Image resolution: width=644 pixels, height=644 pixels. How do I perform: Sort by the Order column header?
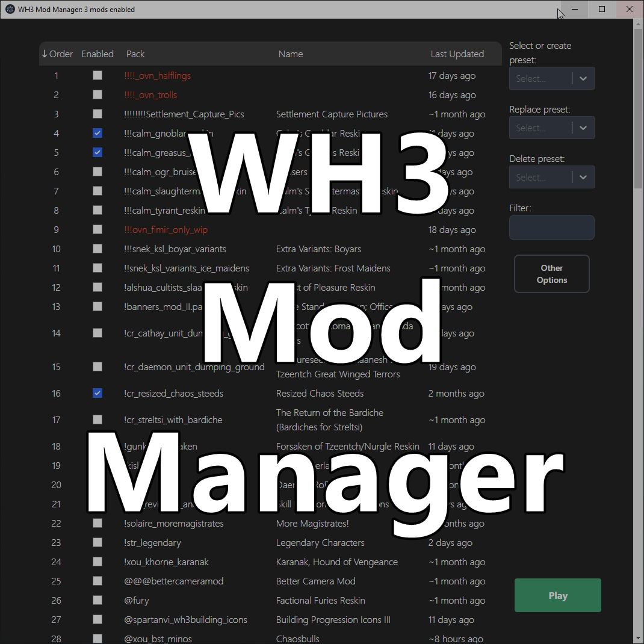pyautogui.click(x=57, y=54)
